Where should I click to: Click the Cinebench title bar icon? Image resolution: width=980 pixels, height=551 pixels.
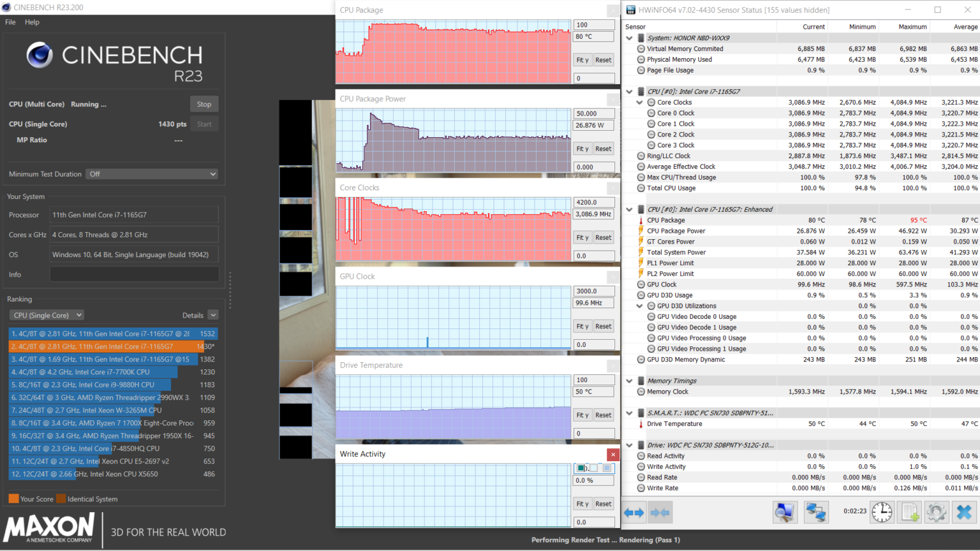coord(6,8)
